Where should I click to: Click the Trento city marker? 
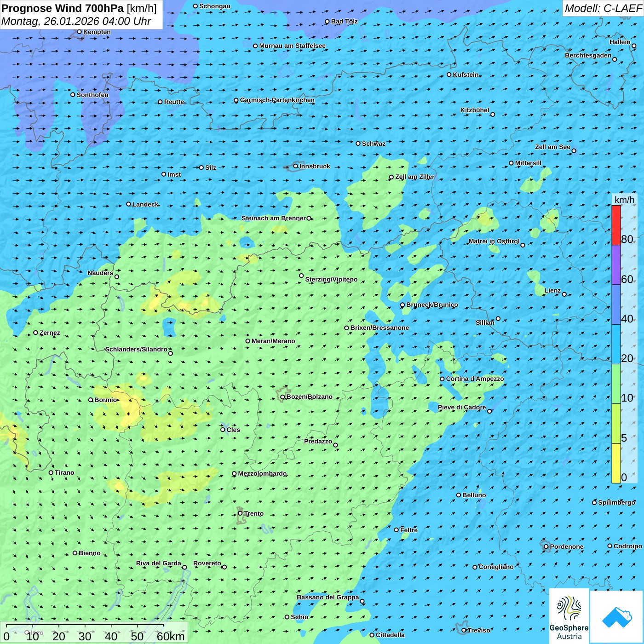tap(240, 513)
